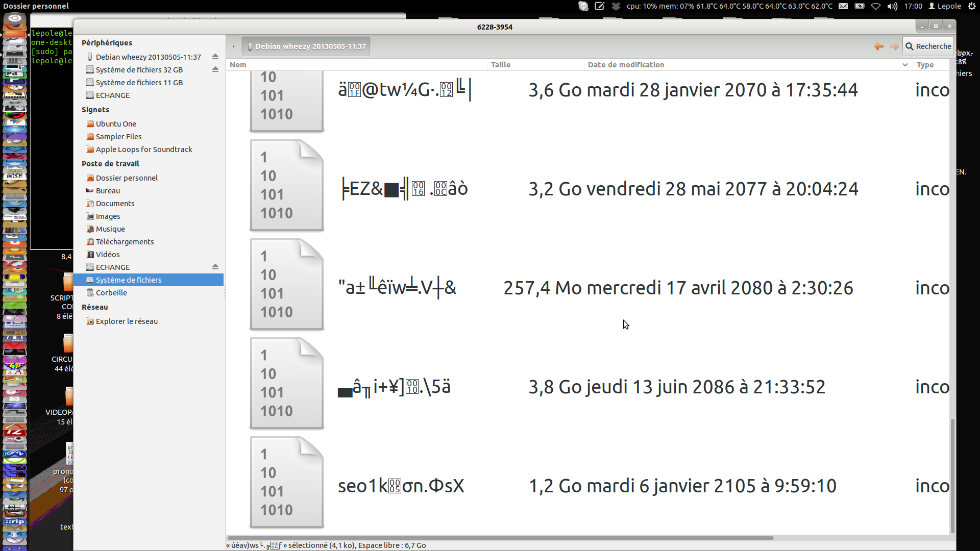
Task: Eject Système de fichiers 32 GB volume
Action: 215,69
